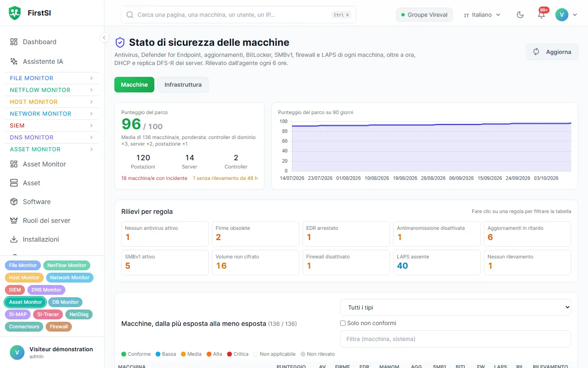Toggle dark mode moon icon
This screenshot has height=368, width=588.
[x=520, y=15]
